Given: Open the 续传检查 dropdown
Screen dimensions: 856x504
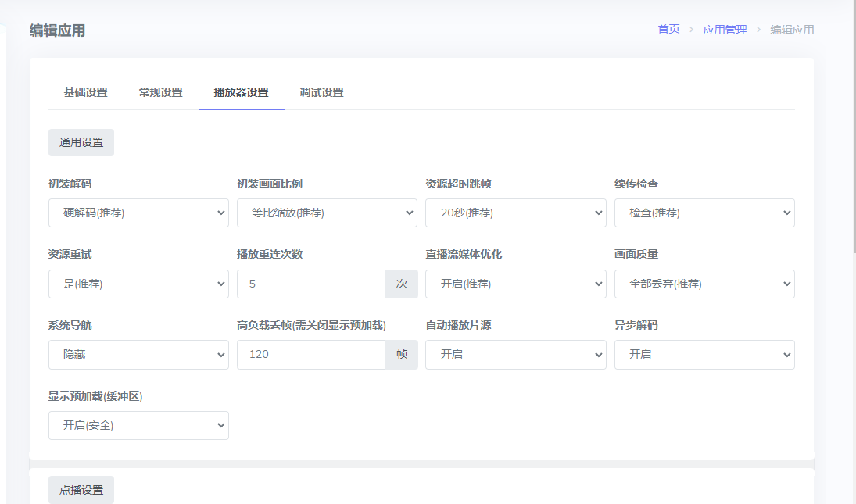Looking at the screenshot, I should (x=704, y=213).
